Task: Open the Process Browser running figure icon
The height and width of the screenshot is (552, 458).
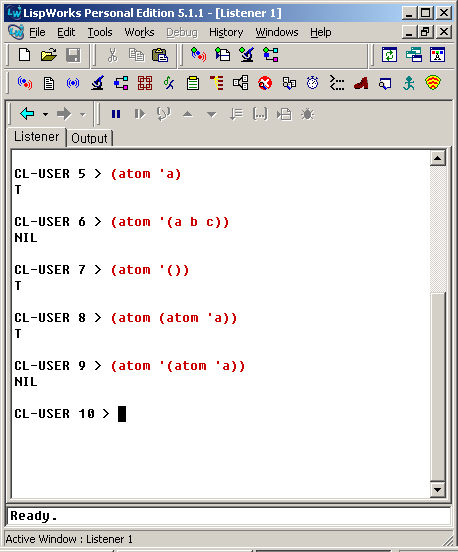Action: [x=409, y=83]
